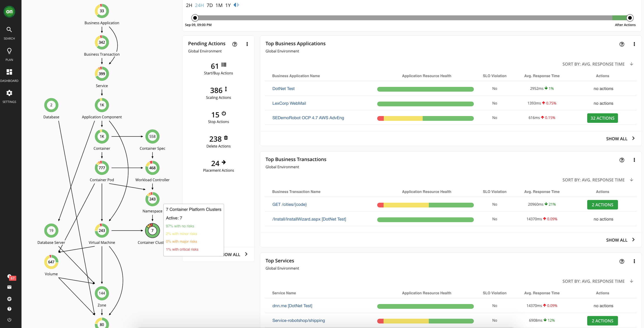Open the Top Business Applications kebab menu

[x=634, y=44]
